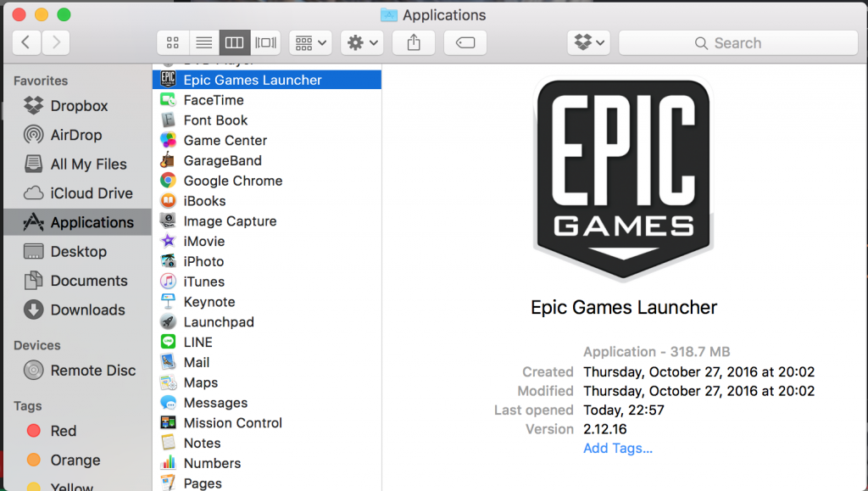Select the Mail app icon
Image resolution: width=868 pixels, height=491 pixels.
click(x=169, y=362)
